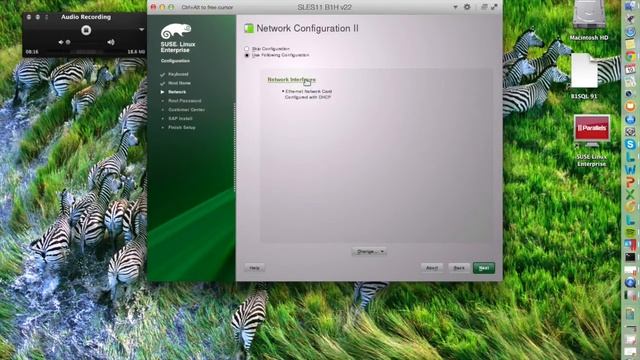Click the Ethernet Network Card entry text
640x360 pixels.
[x=309, y=91]
